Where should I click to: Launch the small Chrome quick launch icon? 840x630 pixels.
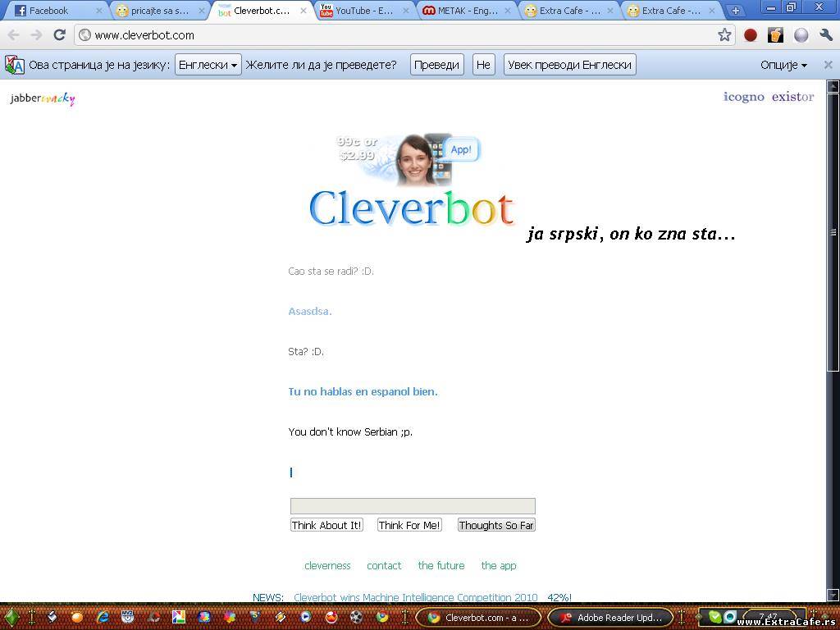(382, 617)
